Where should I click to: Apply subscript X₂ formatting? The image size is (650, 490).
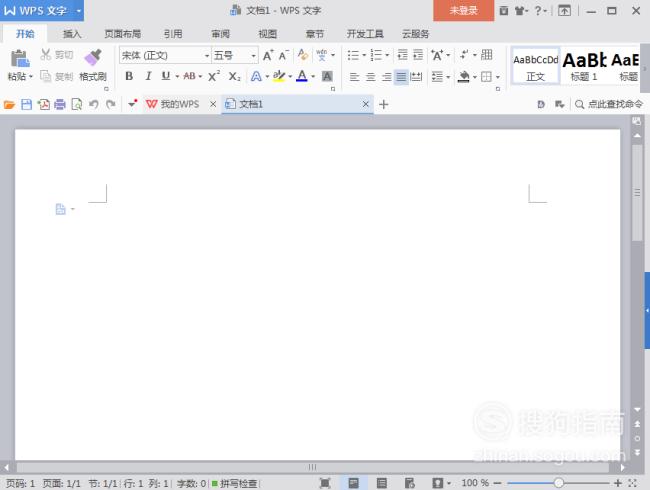234,76
